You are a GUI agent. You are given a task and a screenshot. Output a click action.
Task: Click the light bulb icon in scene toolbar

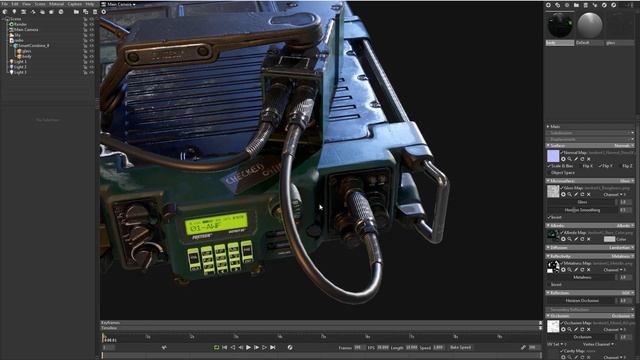pos(14,12)
